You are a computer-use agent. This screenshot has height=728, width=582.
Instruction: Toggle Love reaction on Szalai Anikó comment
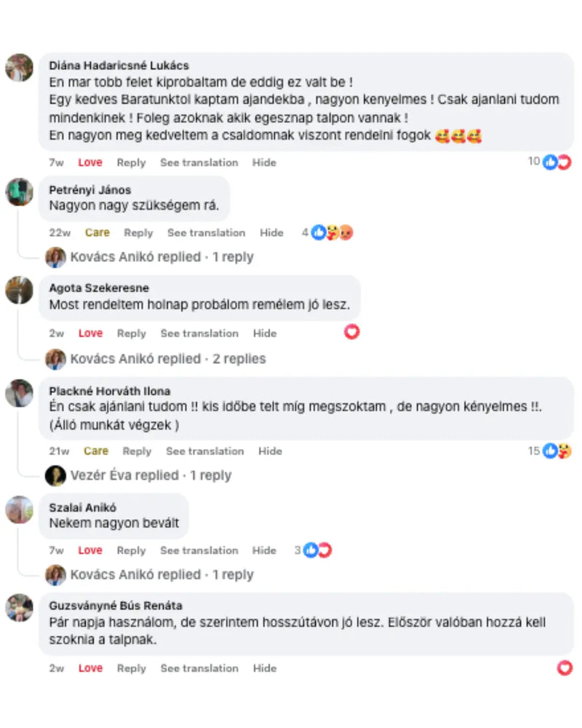(x=90, y=550)
